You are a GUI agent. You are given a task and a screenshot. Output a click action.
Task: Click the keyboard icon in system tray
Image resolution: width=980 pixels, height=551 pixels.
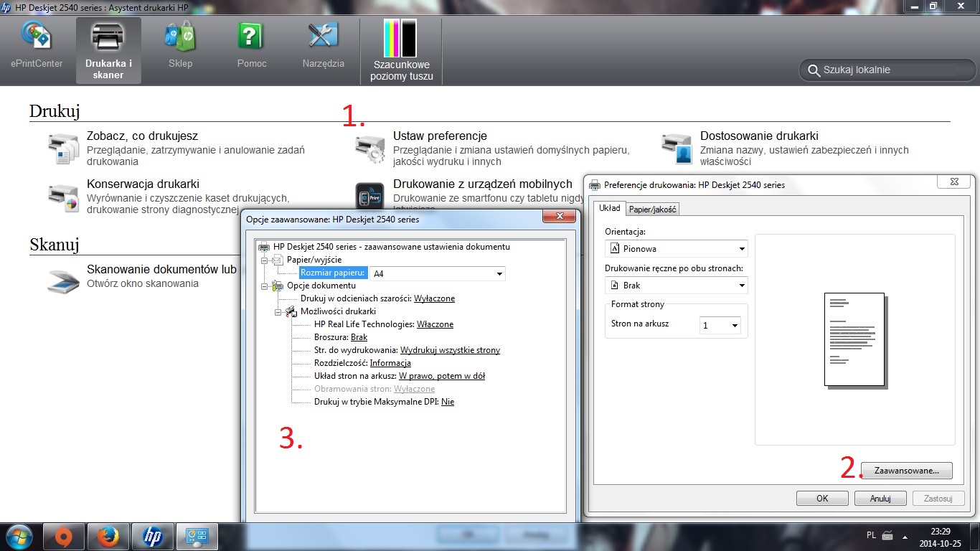887,535
